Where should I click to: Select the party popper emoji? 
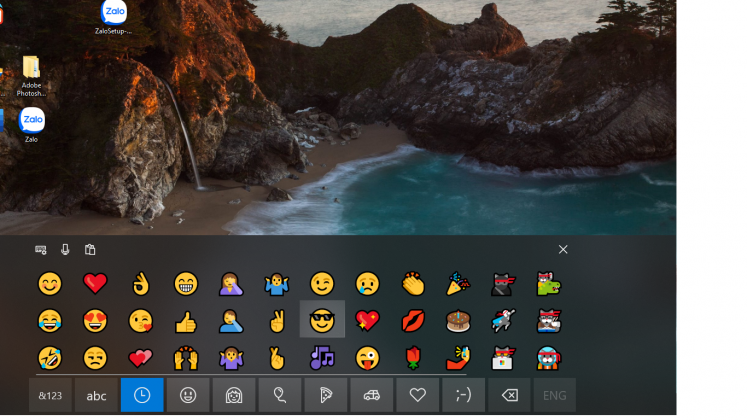click(459, 284)
